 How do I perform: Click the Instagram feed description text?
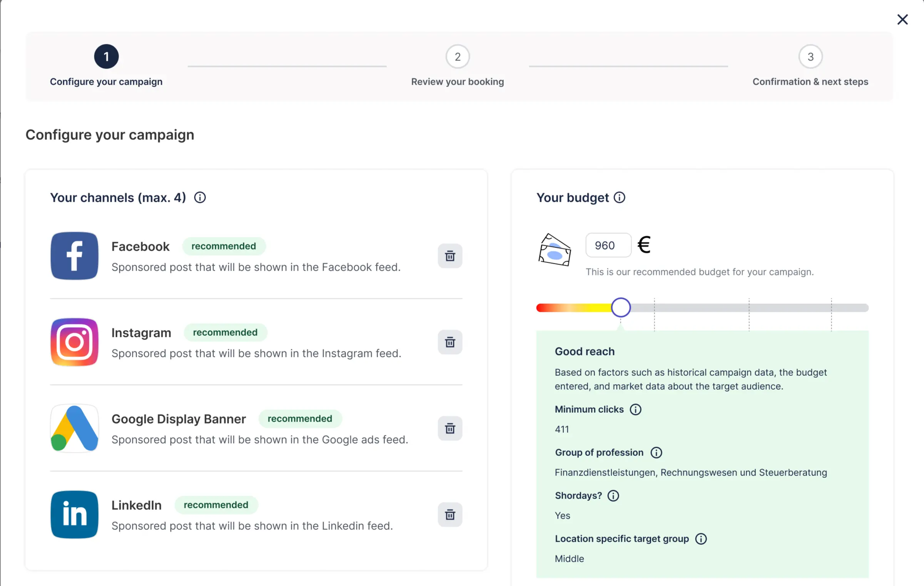coord(256,353)
